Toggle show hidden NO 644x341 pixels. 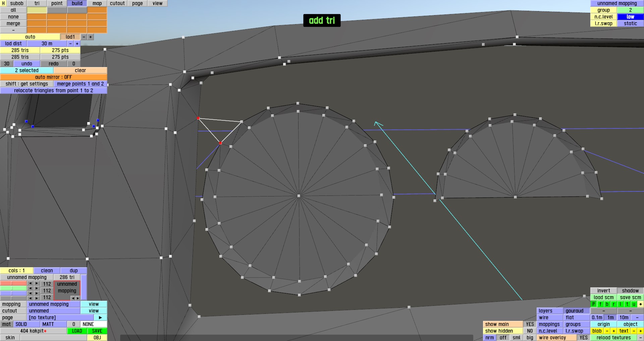(530, 331)
